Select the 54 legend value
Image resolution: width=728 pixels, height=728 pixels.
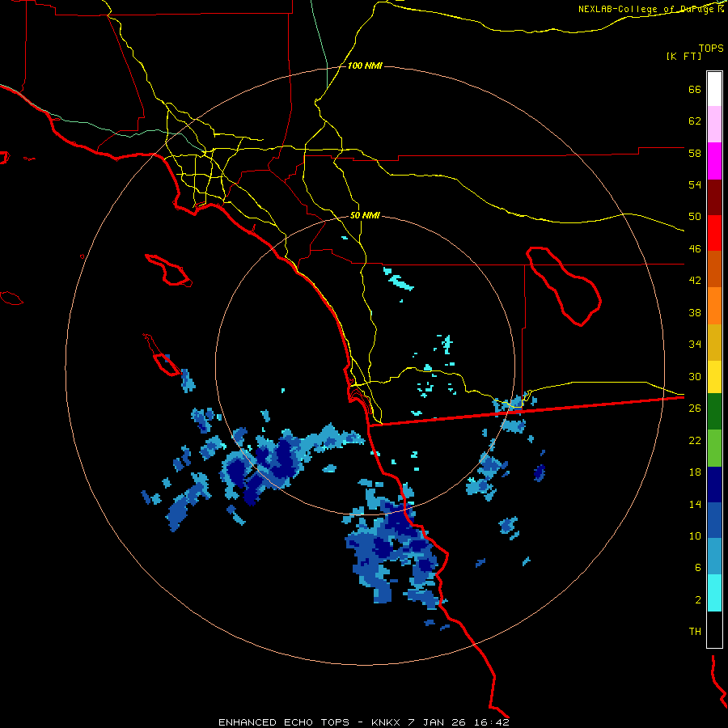point(695,184)
